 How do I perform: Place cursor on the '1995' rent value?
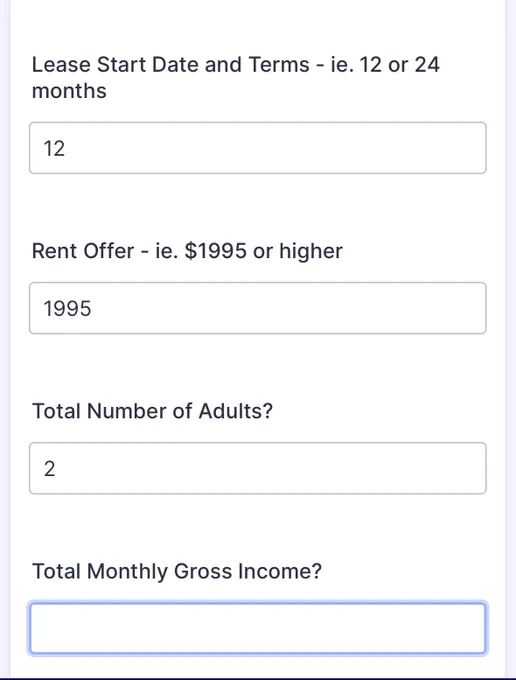67,308
